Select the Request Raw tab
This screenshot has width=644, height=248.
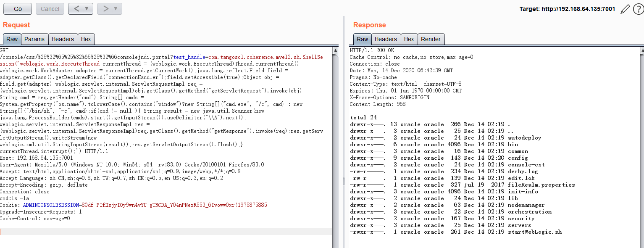[x=12, y=39]
